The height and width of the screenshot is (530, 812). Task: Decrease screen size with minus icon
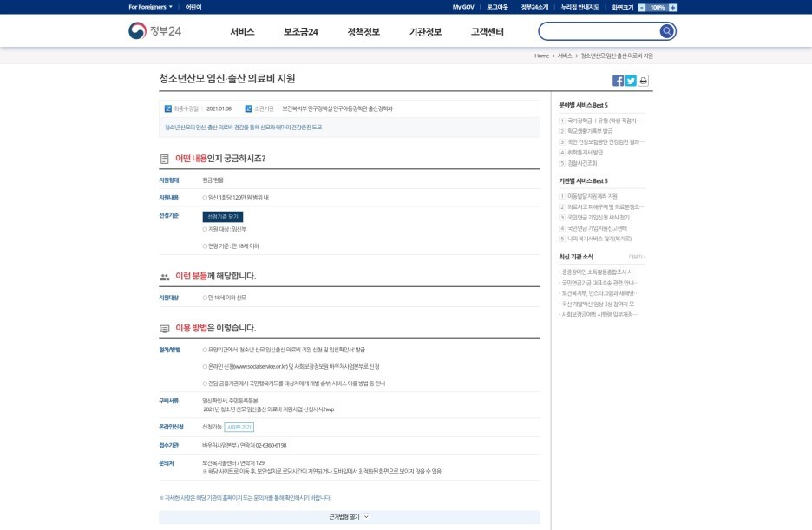point(642,7)
